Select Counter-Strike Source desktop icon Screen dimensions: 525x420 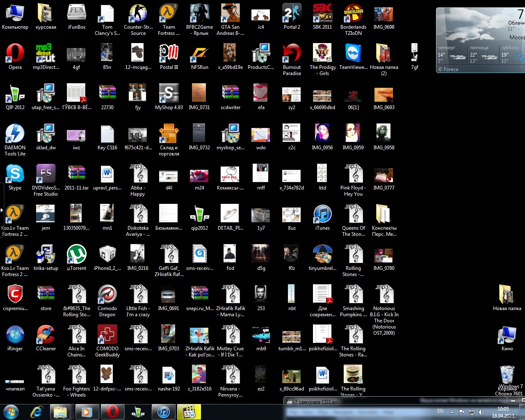pyautogui.click(x=138, y=14)
